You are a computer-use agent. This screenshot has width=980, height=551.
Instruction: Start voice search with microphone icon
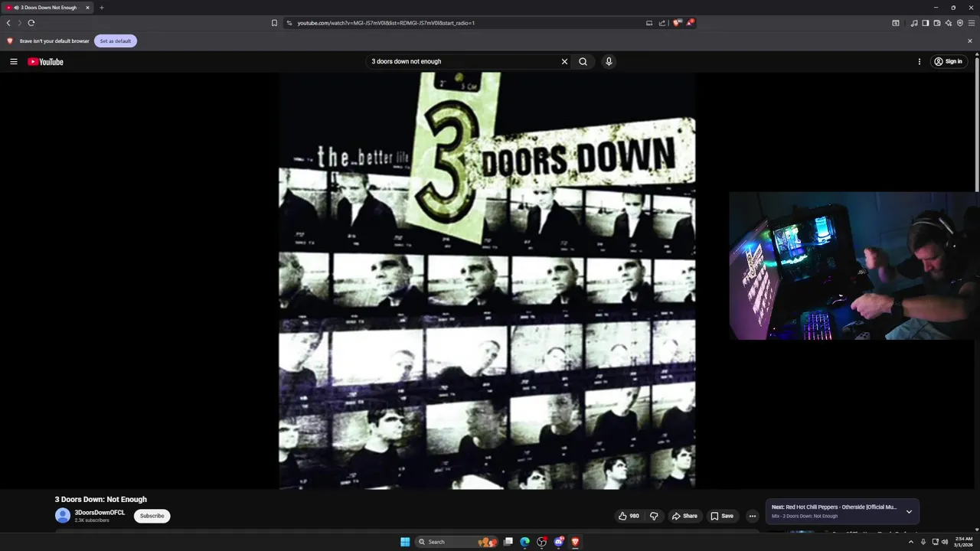[609, 61]
